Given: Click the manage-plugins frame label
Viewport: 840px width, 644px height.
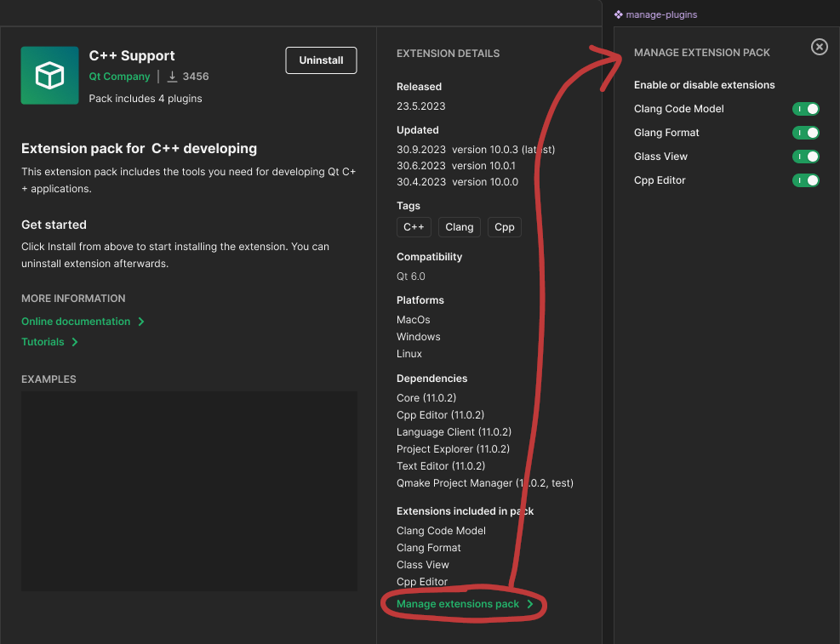Looking at the screenshot, I should [661, 14].
